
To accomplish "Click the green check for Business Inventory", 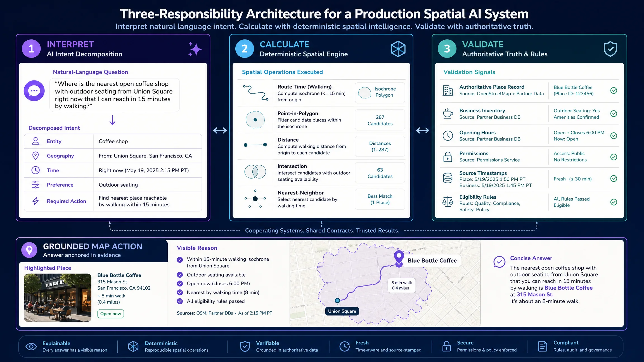I will point(614,114).
